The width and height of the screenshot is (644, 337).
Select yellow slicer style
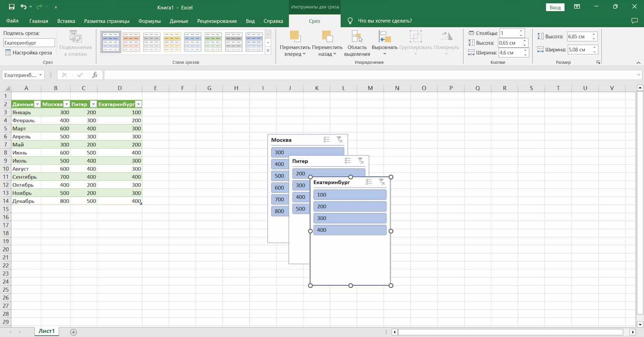(172, 42)
